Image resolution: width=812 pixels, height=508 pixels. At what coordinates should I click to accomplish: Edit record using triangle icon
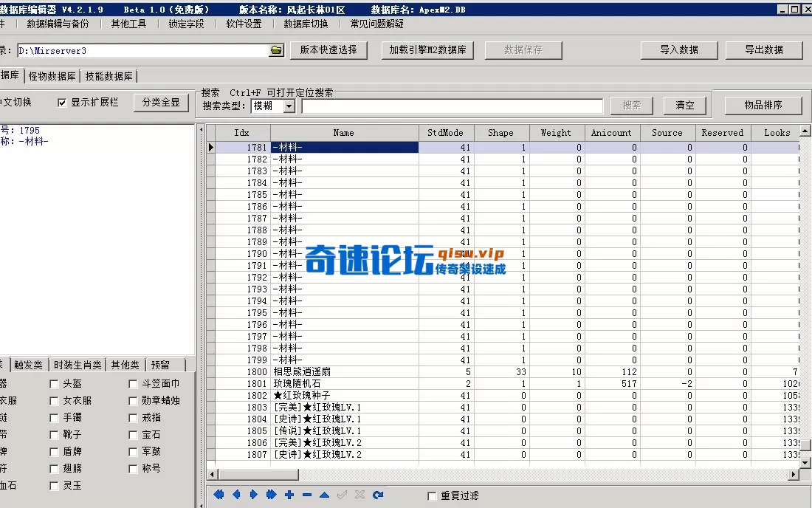click(x=325, y=494)
